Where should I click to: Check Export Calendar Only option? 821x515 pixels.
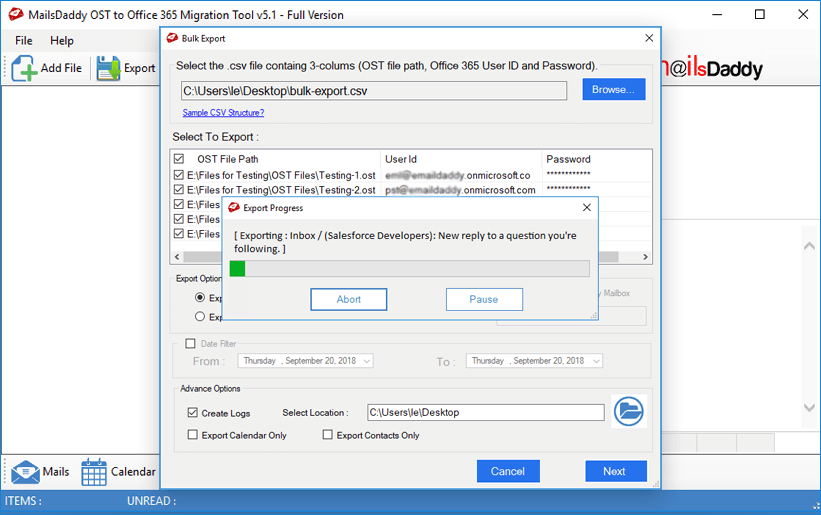point(193,434)
